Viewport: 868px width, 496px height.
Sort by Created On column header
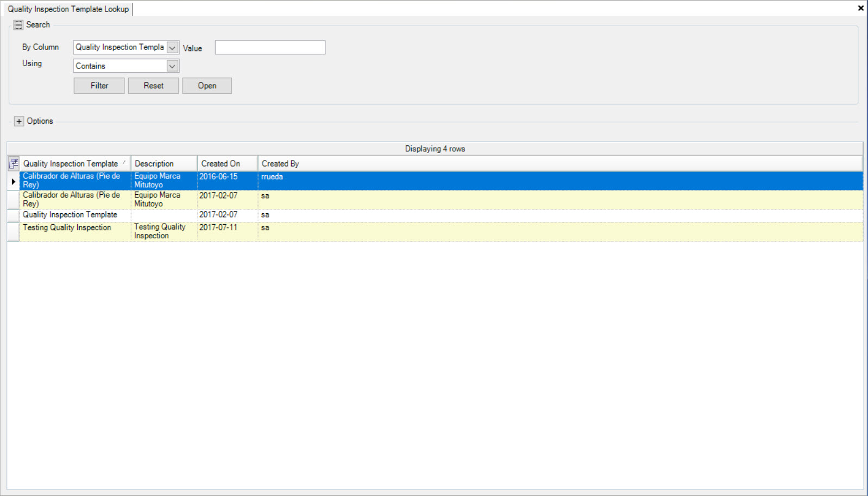coord(228,163)
